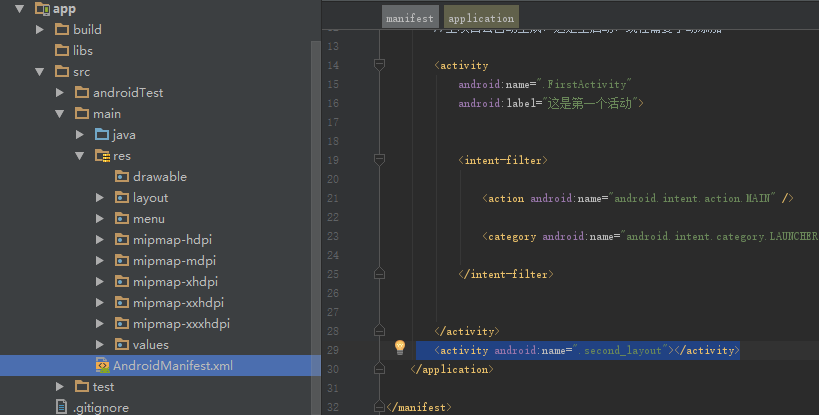The image size is (819, 415).
Task: Select the AndroidManifest.xml file icon
Action: click(102, 366)
